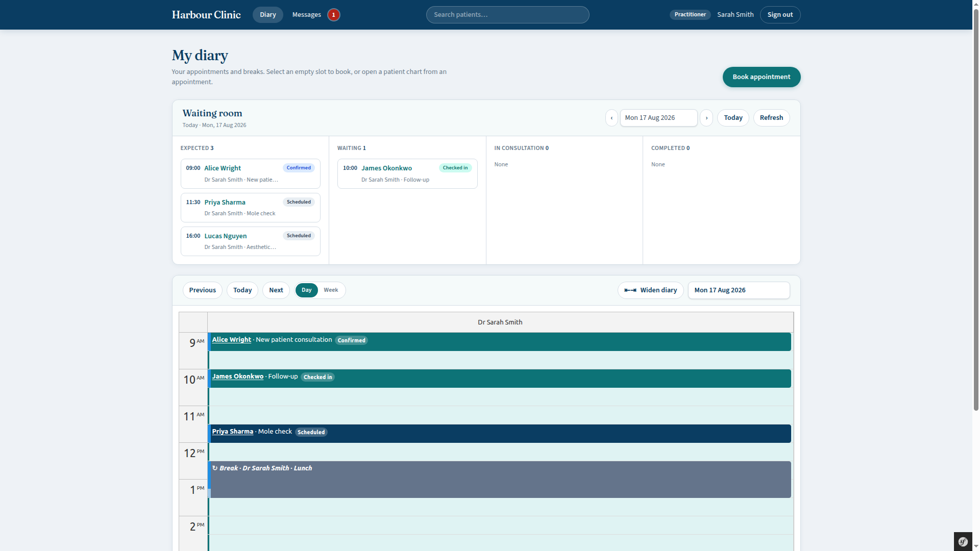Click the Widen diary button
980x551 pixels.
(650, 290)
